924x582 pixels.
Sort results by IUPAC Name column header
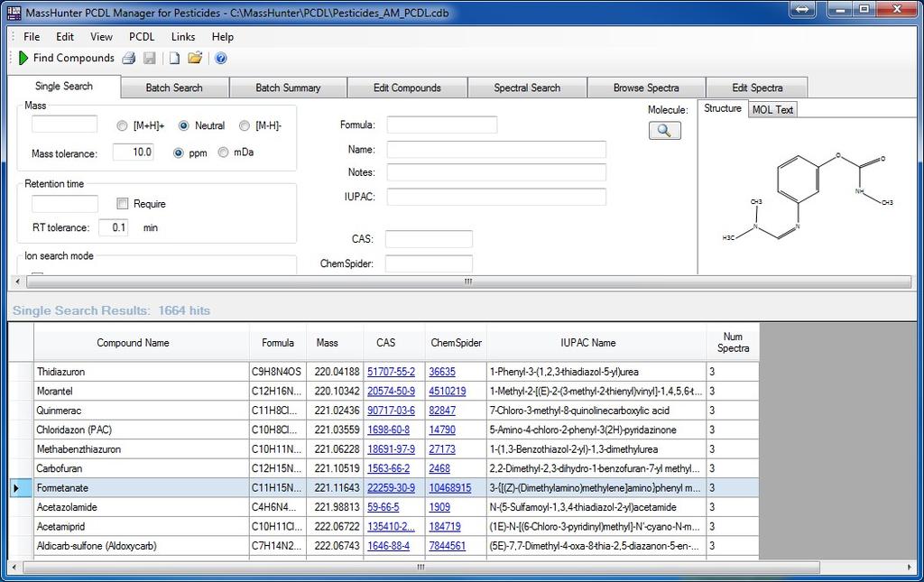click(x=596, y=342)
